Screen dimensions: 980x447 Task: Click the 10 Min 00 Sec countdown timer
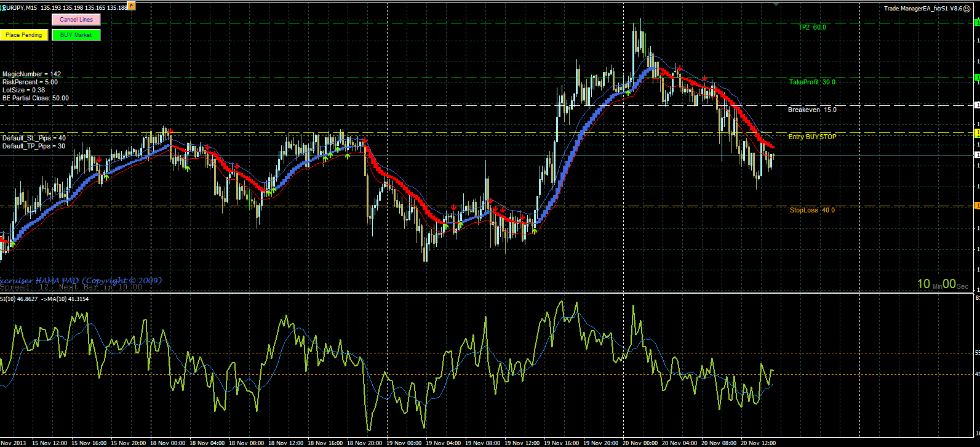pos(942,284)
